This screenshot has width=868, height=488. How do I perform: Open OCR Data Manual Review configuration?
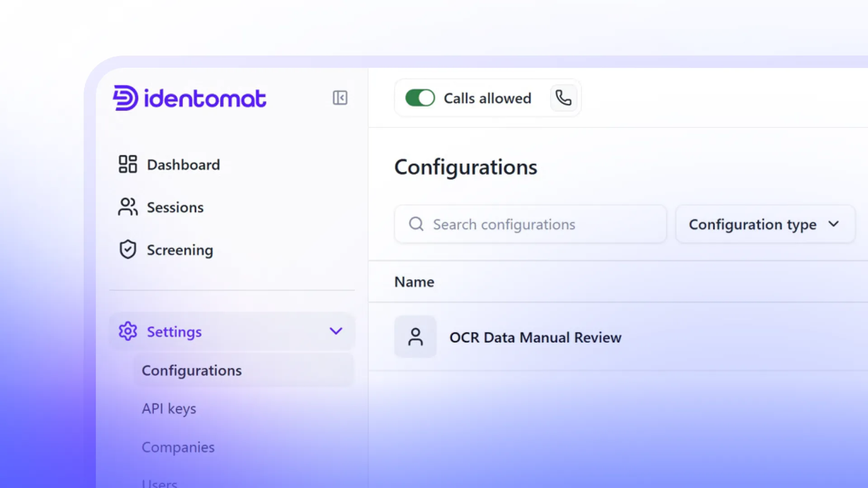(x=535, y=337)
